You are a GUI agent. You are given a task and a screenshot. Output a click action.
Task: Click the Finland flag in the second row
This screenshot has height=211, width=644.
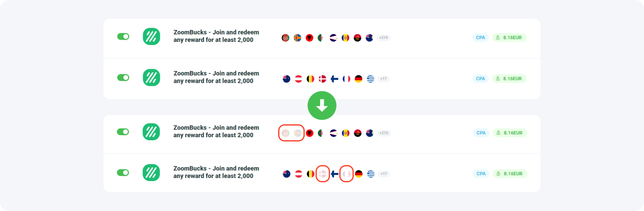click(334, 79)
